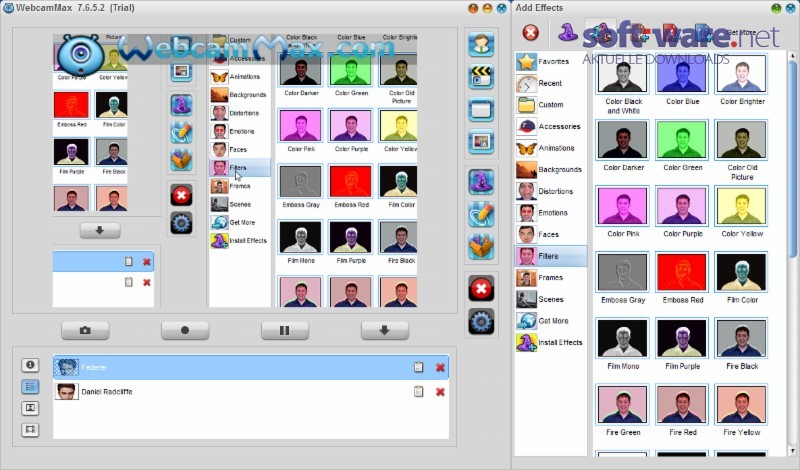
Task: Apply the Film Color filter
Action: 742,272
